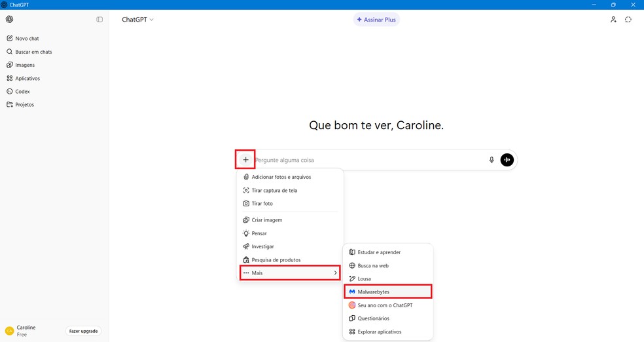Viewport: 644px width, 342px height.
Task: Activate the microphone dictation icon
Action: (492, 160)
